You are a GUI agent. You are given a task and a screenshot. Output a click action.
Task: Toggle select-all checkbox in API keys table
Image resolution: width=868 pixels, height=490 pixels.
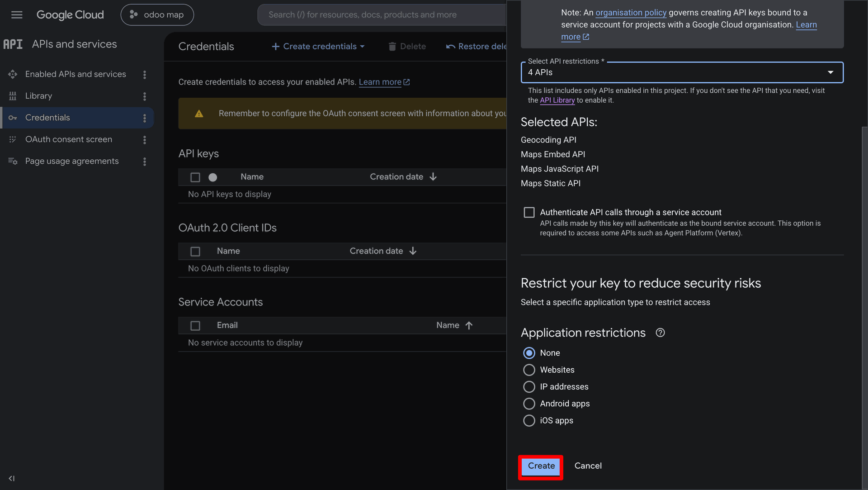coord(195,177)
